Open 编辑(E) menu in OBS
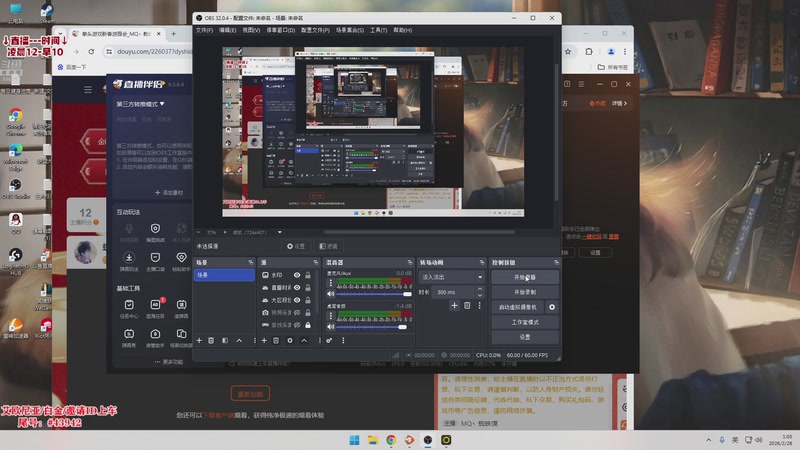 [x=228, y=30]
